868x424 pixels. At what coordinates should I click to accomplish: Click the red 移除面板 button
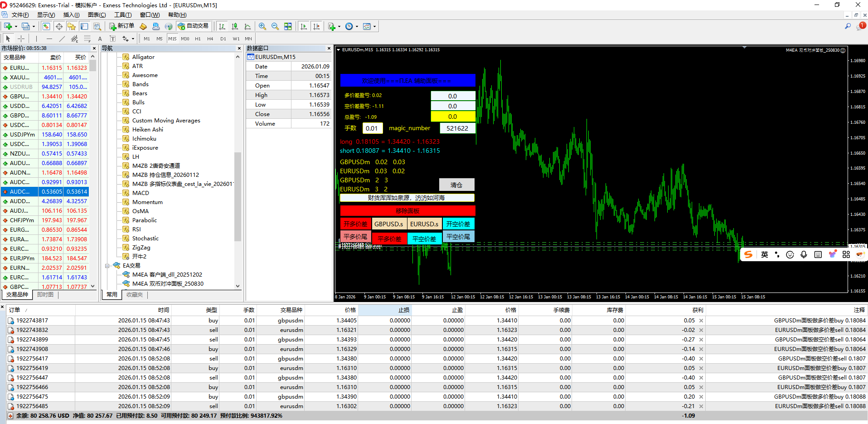point(407,211)
